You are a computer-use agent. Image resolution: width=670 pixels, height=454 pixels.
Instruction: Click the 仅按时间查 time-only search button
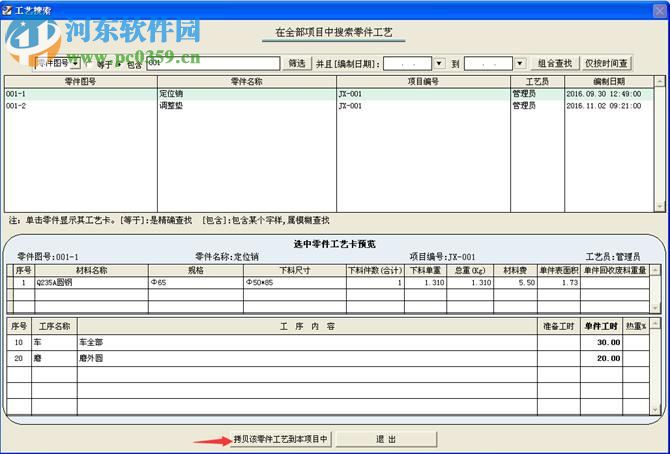[606, 63]
